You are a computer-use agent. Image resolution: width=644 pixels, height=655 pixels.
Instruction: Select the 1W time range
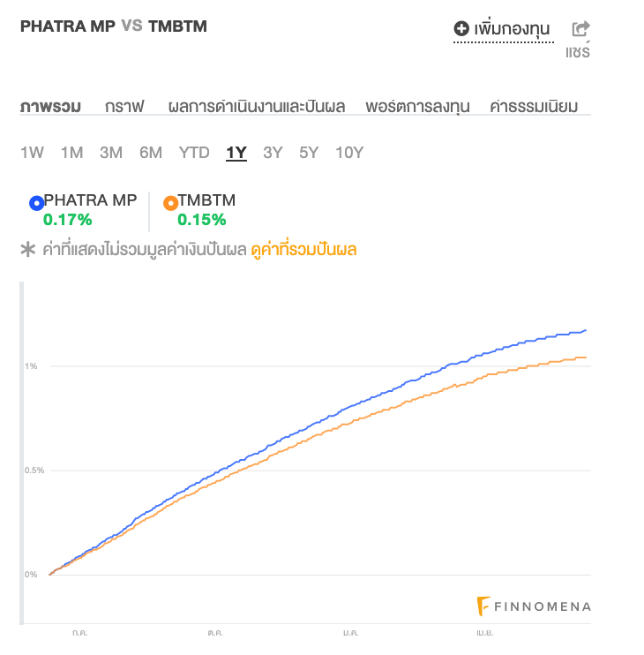(x=32, y=153)
